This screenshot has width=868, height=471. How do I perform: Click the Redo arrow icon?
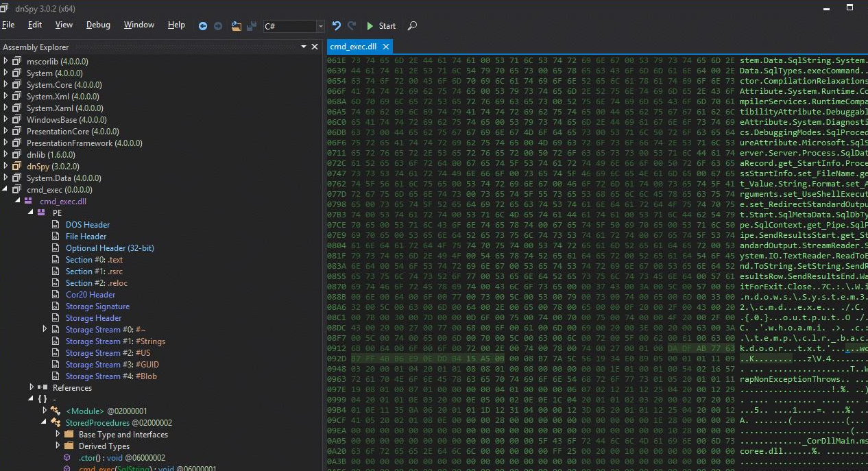coord(352,26)
